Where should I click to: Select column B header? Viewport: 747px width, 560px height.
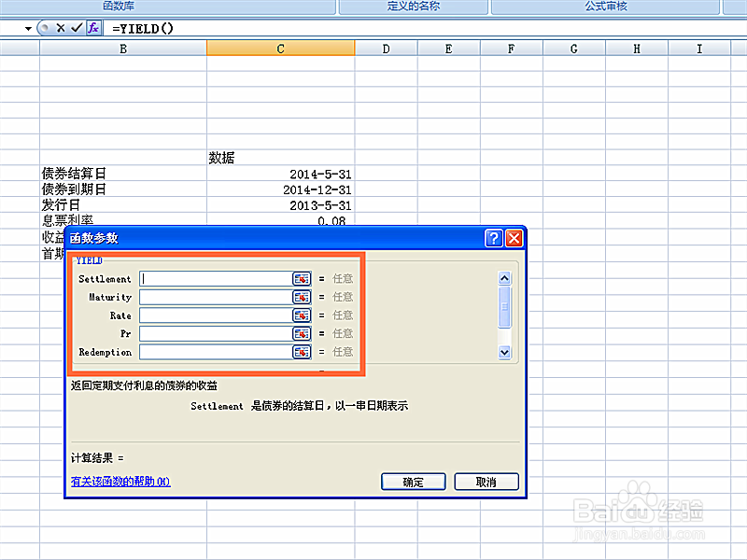click(x=123, y=49)
